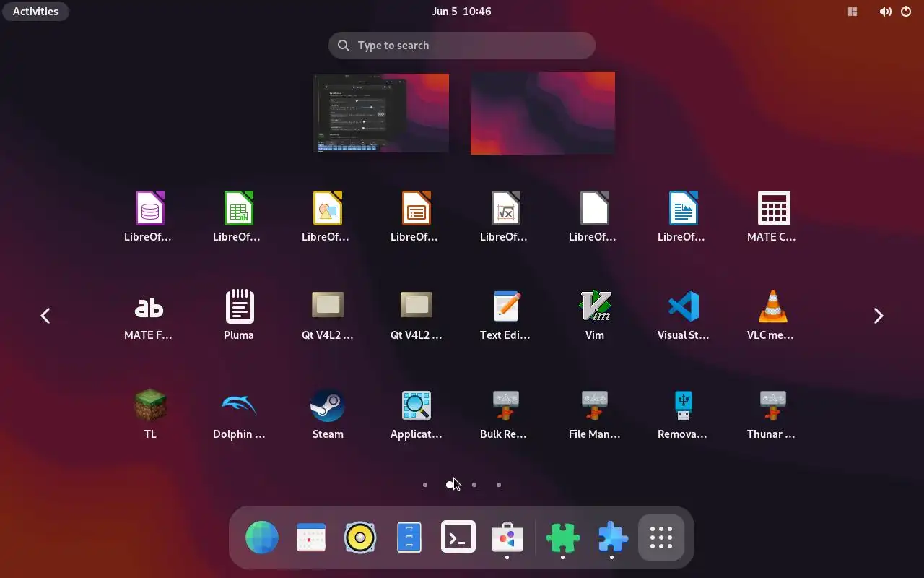Launch LibreOffice Impress presentation icon

[417, 208]
